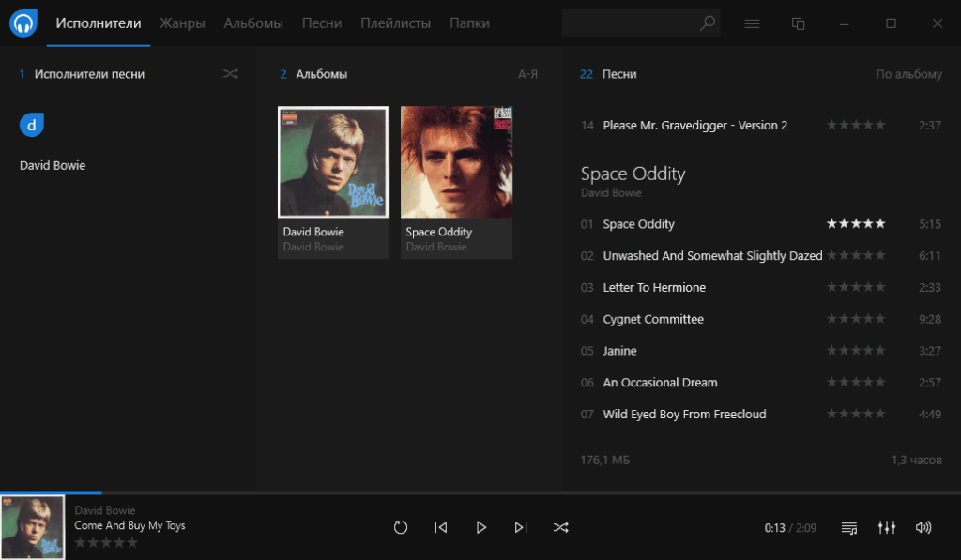Image resolution: width=961 pixels, height=560 pixels.
Task: Open the hamburger menu
Action: 752,23
